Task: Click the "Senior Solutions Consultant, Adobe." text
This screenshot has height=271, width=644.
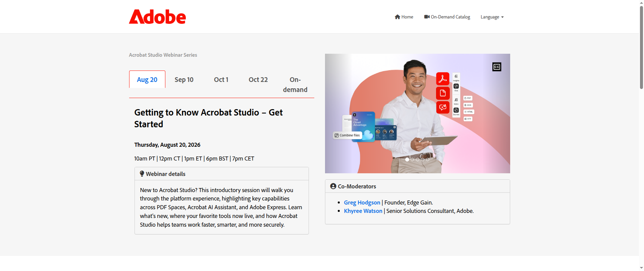Action: coord(430,211)
